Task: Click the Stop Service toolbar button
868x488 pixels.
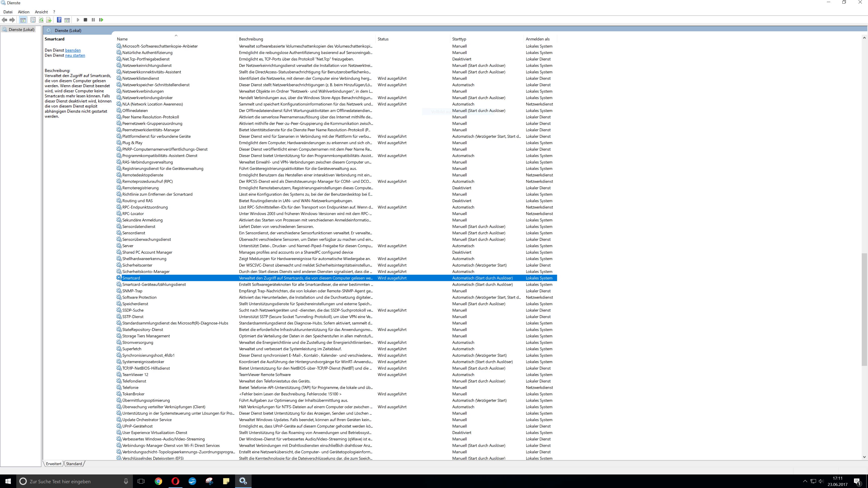Action: point(86,20)
